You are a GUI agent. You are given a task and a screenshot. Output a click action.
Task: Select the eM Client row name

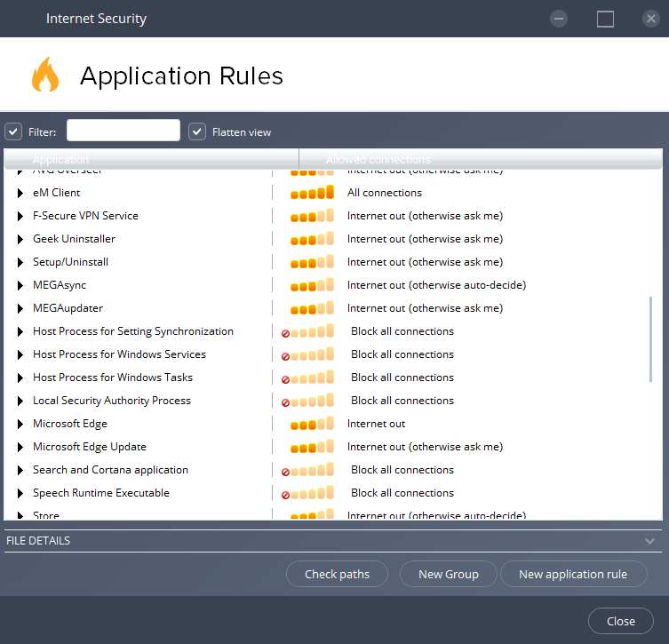click(x=56, y=193)
